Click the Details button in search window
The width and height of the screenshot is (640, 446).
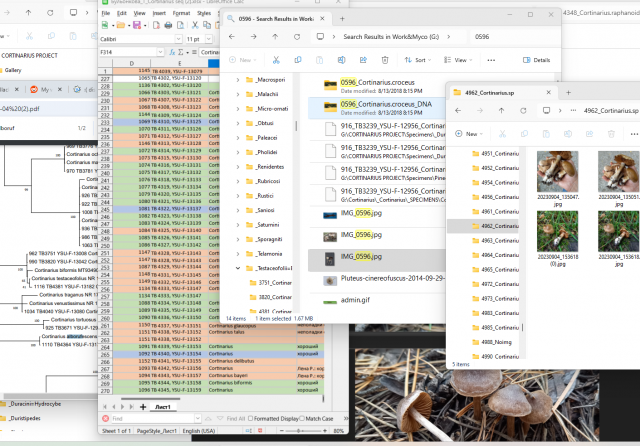(537, 59)
